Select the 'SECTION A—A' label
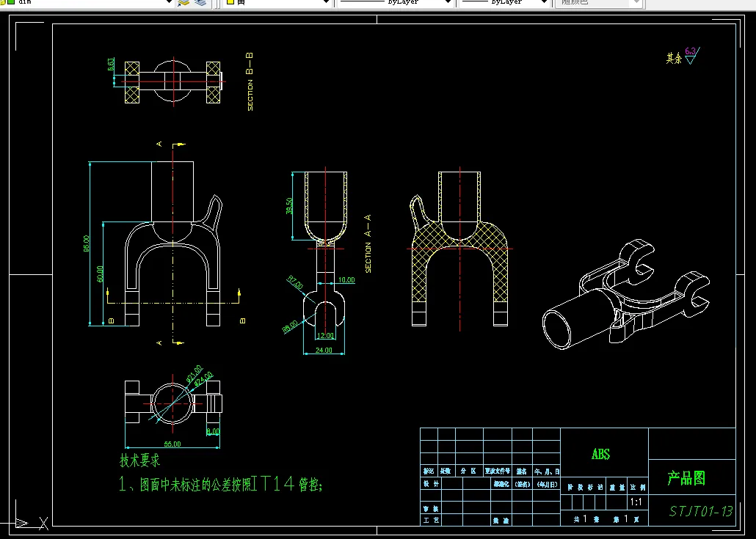Viewport: 756px width, 539px height. 368,243
